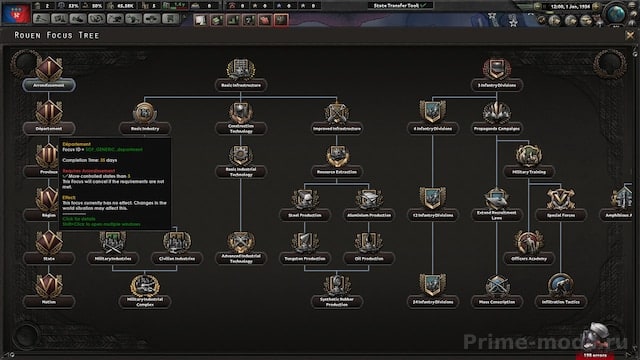Open the Production screen button

(133, 19)
